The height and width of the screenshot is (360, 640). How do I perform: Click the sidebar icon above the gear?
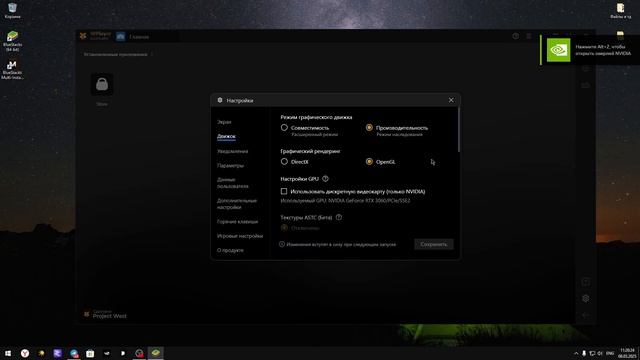pyautogui.click(x=586, y=282)
